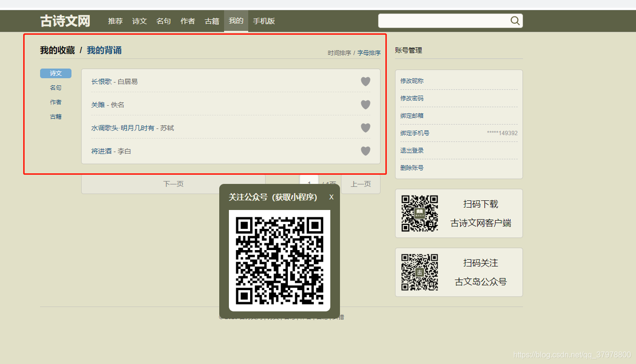Open 名句 in top navigation
The width and height of the screenshot is (636, 364).
click(164, 21)
